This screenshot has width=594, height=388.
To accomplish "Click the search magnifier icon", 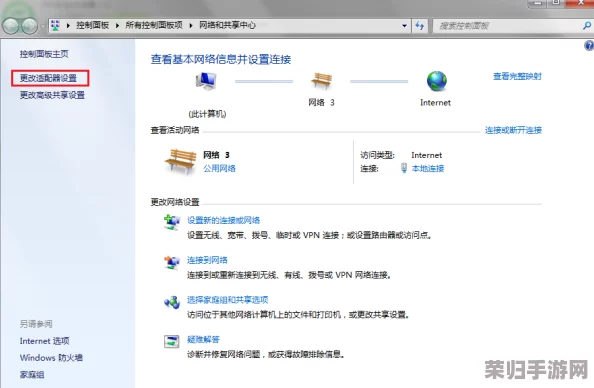I will click(587, 26).
